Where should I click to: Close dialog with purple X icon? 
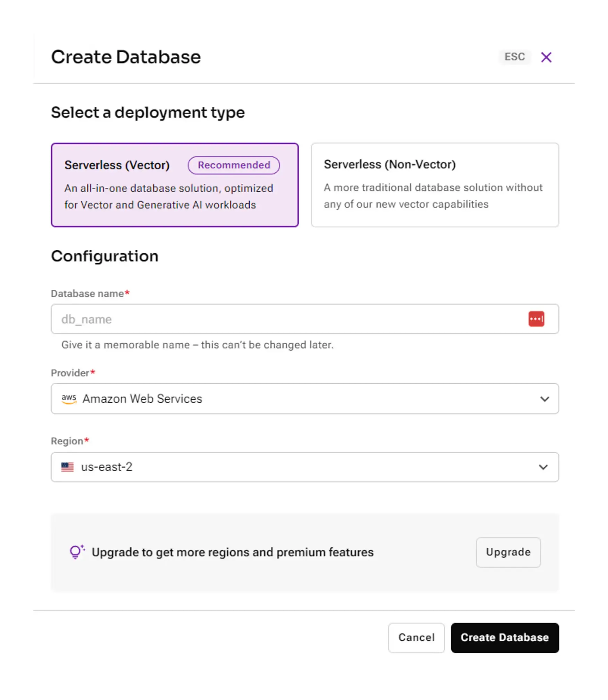click(x=546, y=57)
